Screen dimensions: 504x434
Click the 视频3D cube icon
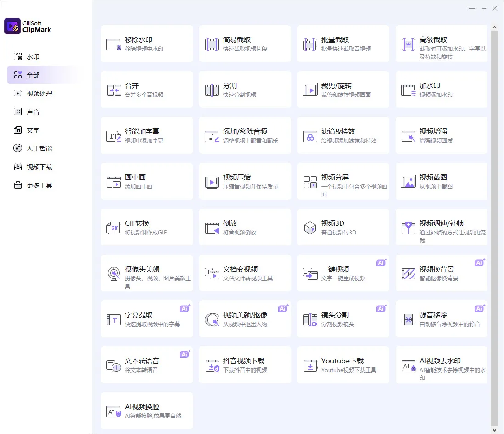(x=310, y=228)
